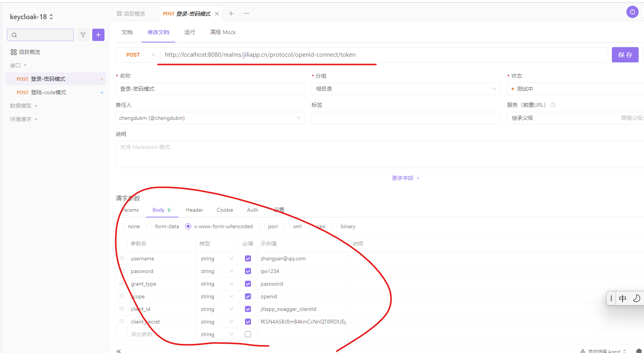Select the form-data body type
The width and height of the screenshot is (644, 353).
163,226
